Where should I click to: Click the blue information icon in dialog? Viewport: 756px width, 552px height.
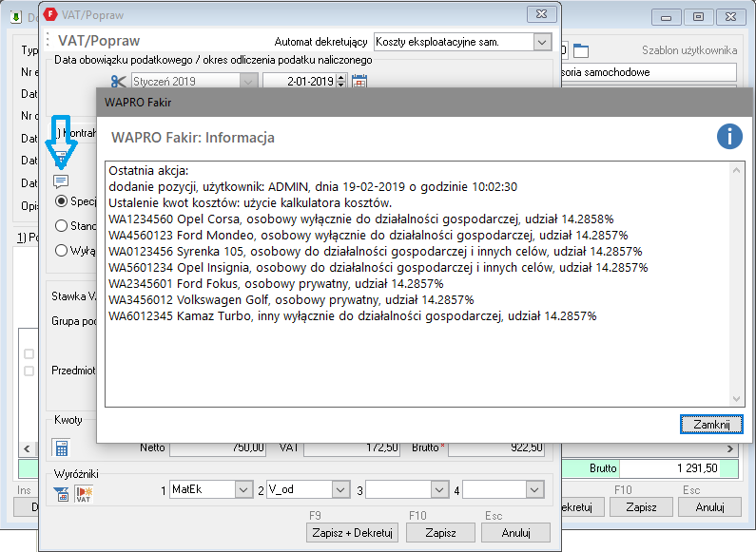pyautogui.click(x=729, y=136)
